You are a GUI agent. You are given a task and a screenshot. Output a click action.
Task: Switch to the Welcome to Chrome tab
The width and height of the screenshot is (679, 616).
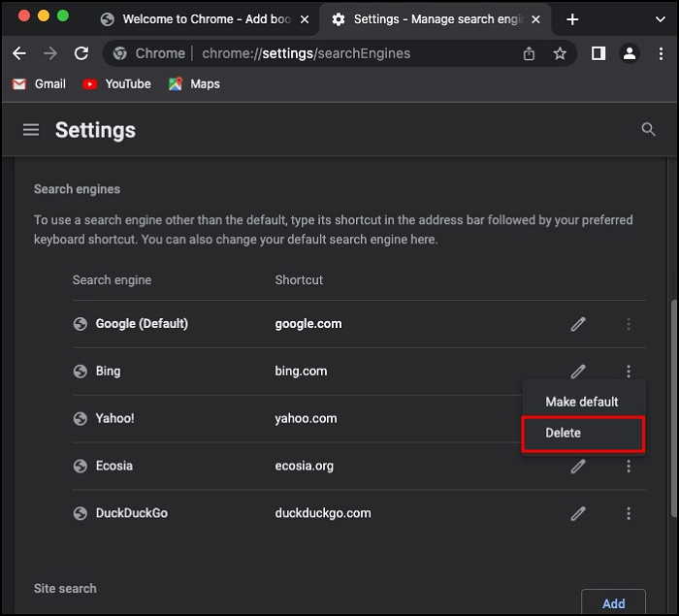(194, 19)
